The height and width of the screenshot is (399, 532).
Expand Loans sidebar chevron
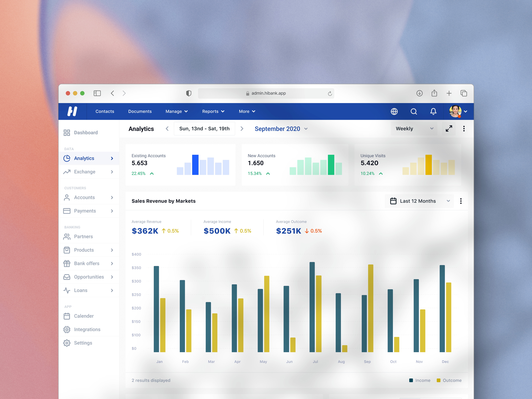click(112, 291)
